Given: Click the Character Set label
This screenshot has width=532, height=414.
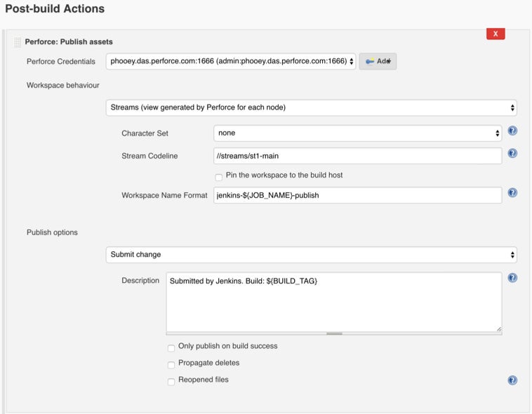Looking at the screenshot, I should click(145, 133).
